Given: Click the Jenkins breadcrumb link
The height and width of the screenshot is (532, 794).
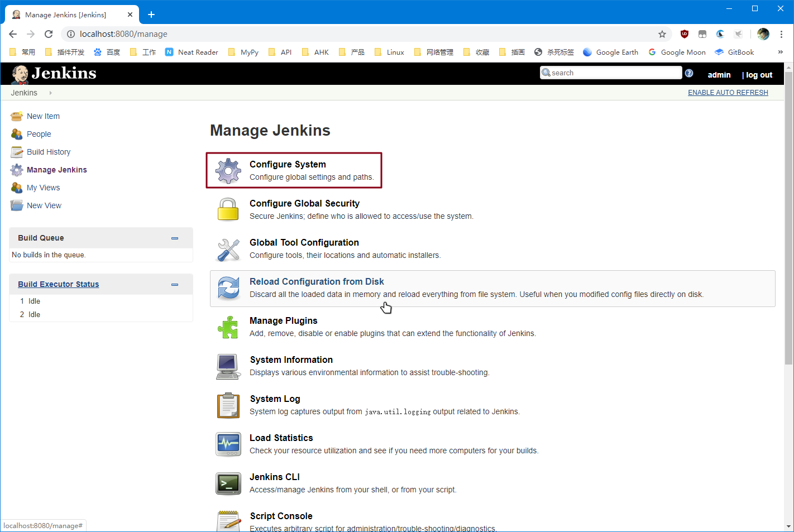Looking at the screenshot, I should (x=24, y=93).
